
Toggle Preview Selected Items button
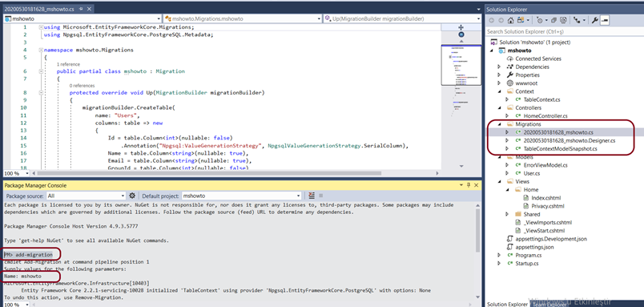pos(605,20)
